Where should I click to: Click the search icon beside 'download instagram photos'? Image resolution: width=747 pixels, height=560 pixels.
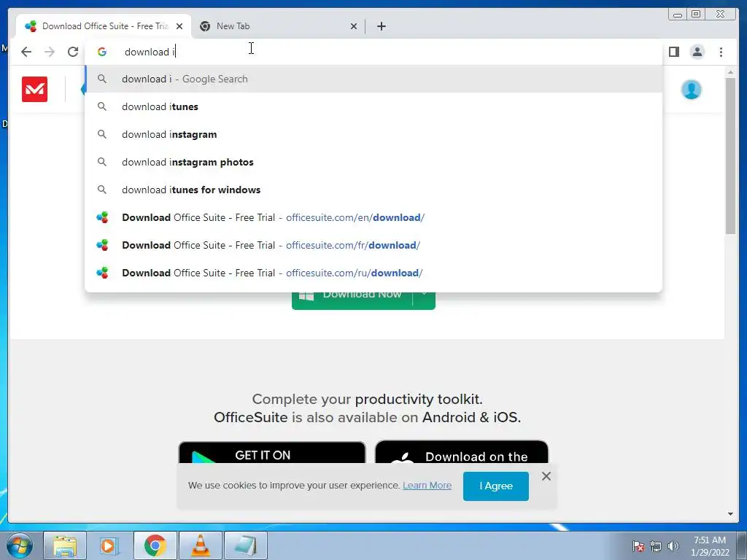[102, 162]
